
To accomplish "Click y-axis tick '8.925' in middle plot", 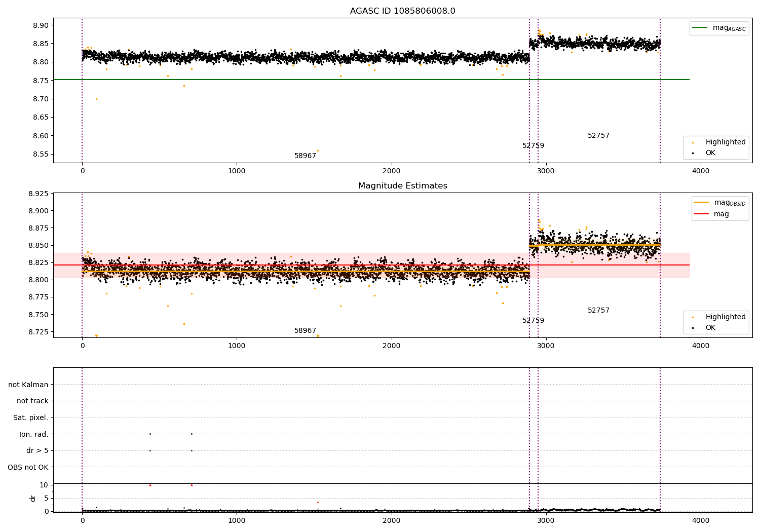I will tap(38, 194).
